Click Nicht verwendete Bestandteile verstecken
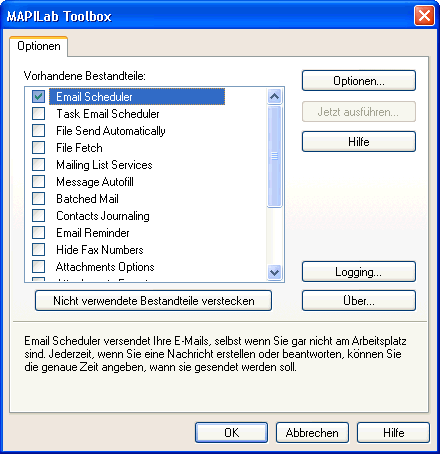The image size is (440, 454). tap(153, 301)
